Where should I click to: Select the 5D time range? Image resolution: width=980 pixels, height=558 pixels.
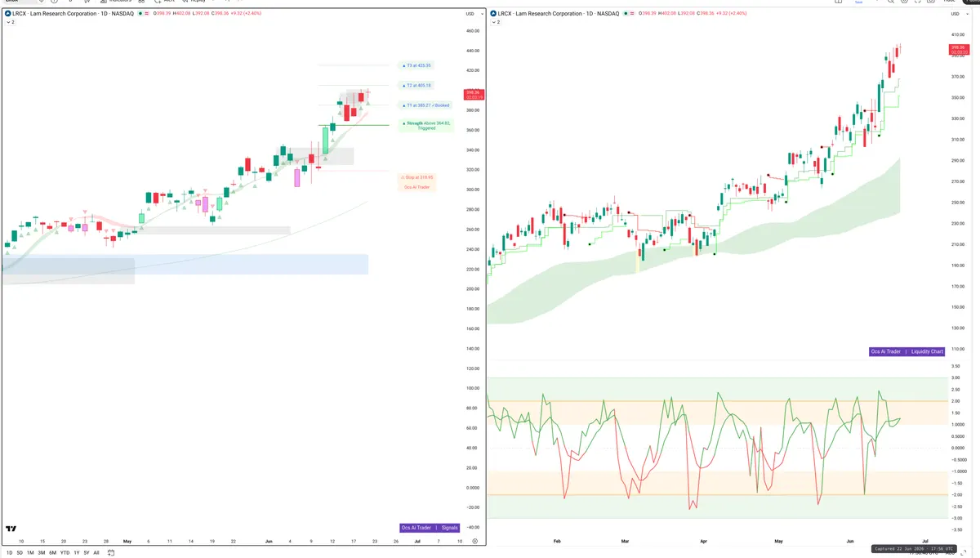point(20,553)
